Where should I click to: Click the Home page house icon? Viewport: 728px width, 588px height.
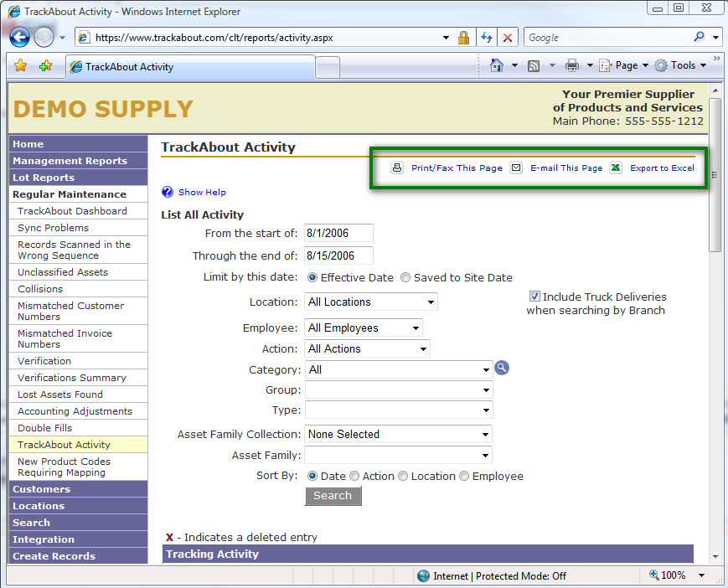(496, 65)
